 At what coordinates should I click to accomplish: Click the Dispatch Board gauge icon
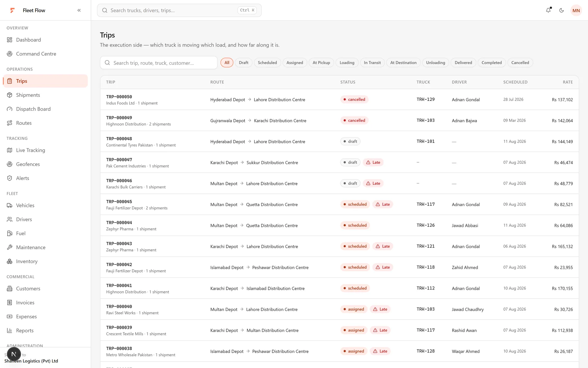[x=10, y=109]
